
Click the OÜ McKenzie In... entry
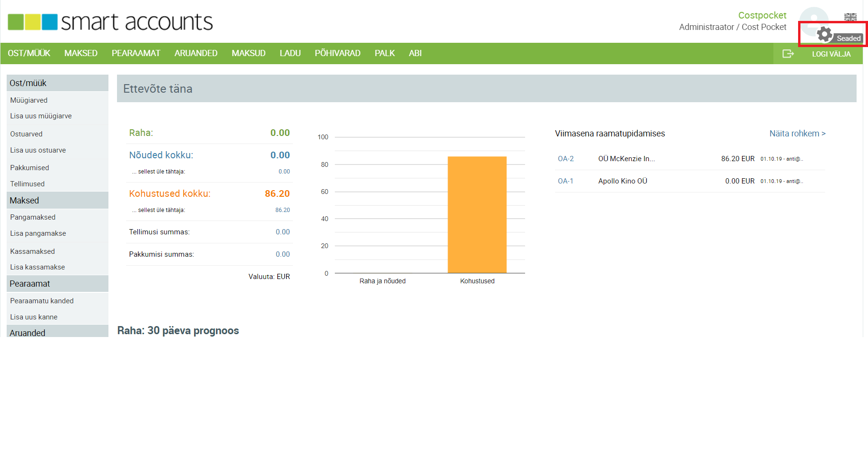pyautogui.click(x=626, y=159)
